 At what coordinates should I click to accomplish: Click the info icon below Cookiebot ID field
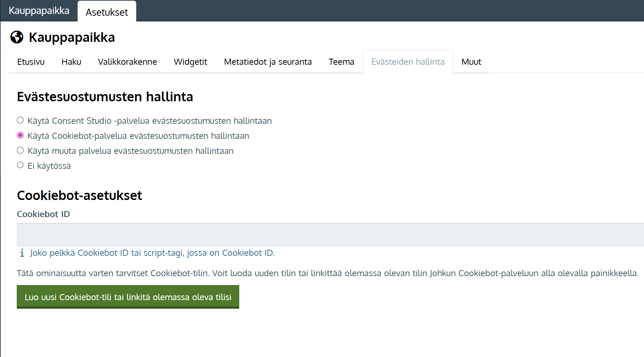(22, 253)
